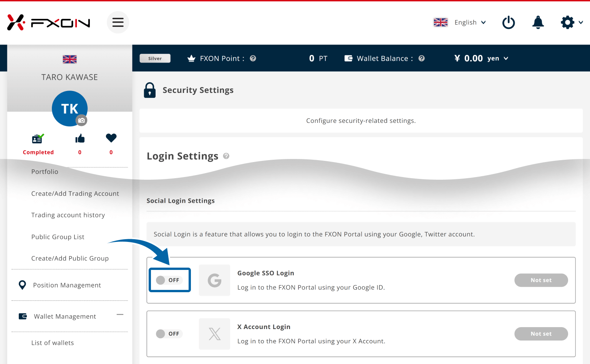This screenshot has width=590, height=364.
Task: Open Create/Add Trading Account
Action: pos(75,194)
